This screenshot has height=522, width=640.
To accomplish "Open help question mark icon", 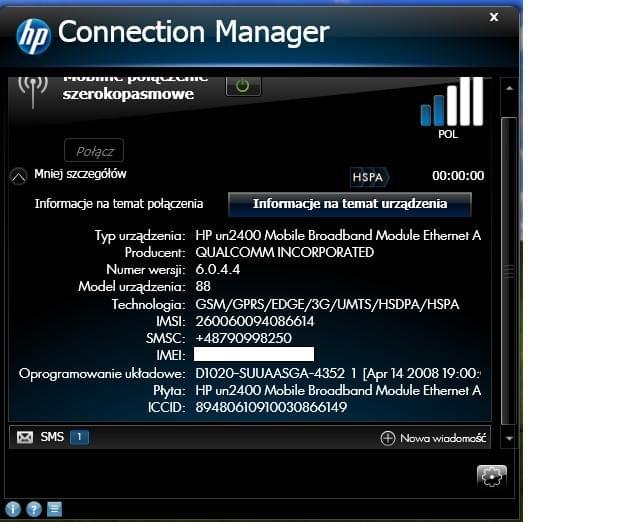I will click(34, 509).
